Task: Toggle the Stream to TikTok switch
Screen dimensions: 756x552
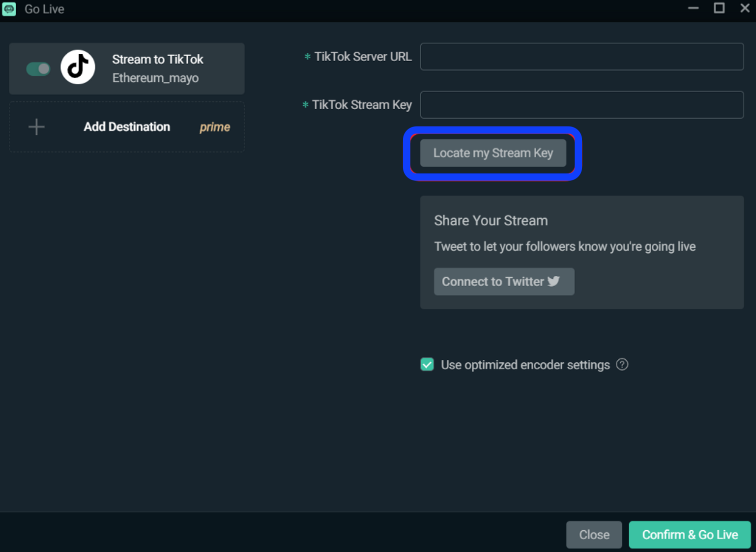Action: click(x=38, y=69)
